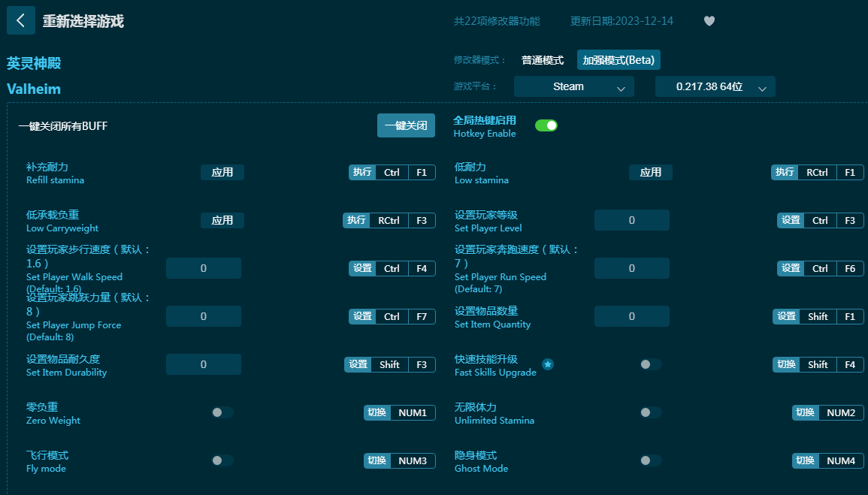This screenshot has width=868, height=495.
Task: Enable Ghost Mode toggle
Action: coord(651,460)
